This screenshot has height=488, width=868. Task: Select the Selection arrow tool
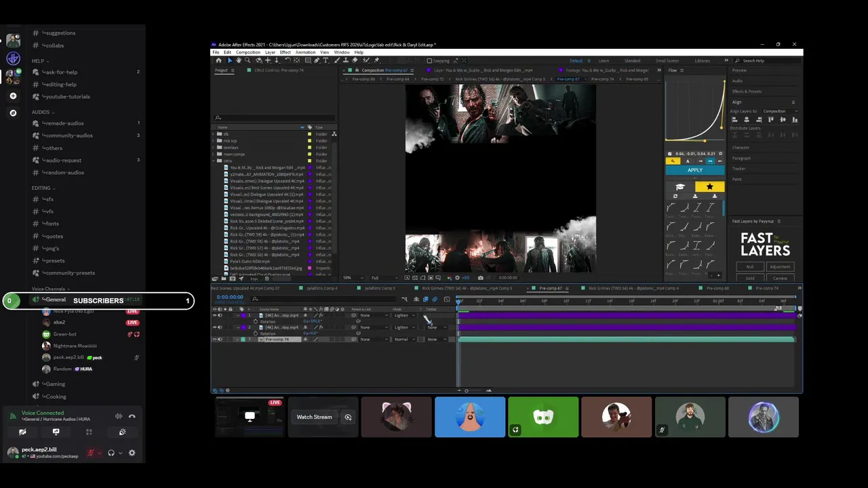tap(229, 60)
